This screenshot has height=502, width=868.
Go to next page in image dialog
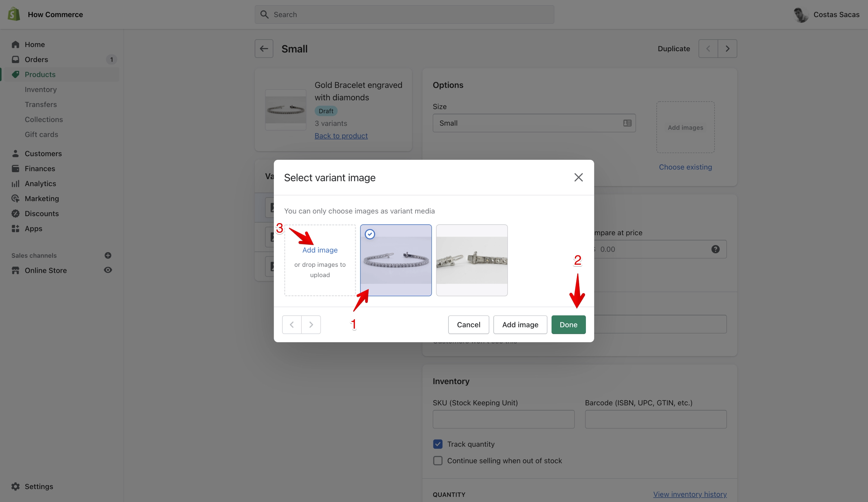coord(311,324)
